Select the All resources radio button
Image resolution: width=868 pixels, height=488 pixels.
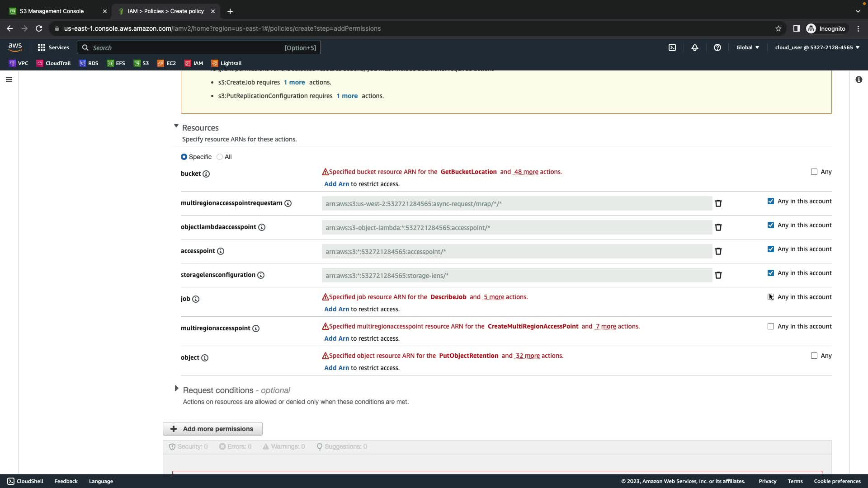[x=220, y=157]
